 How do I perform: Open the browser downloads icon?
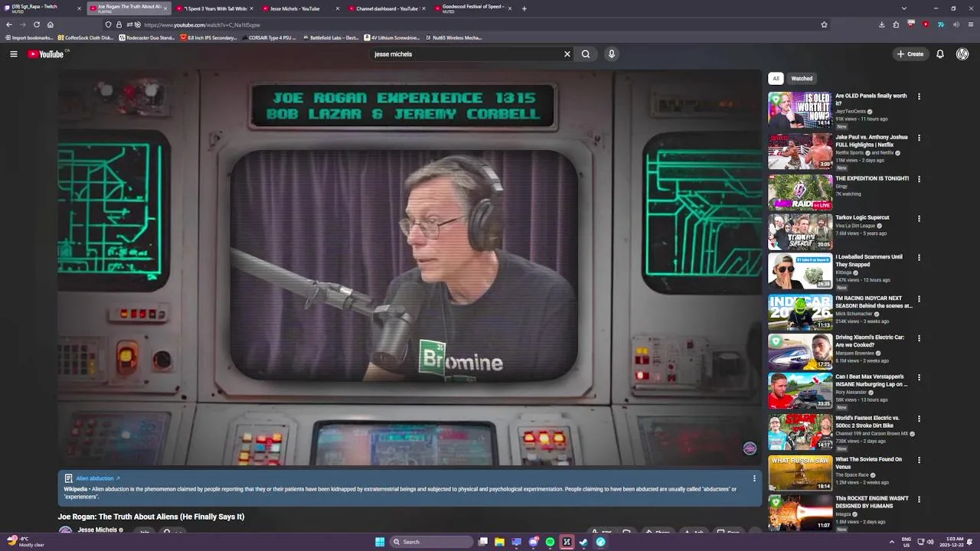[881, 24]
